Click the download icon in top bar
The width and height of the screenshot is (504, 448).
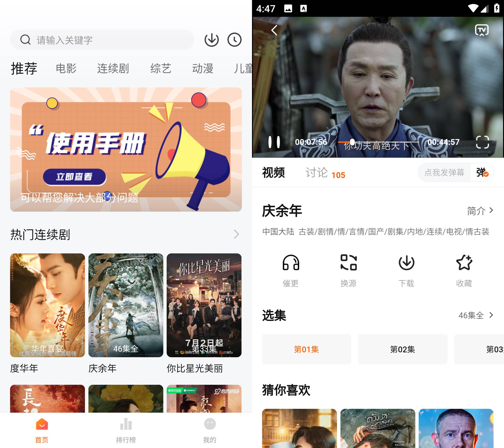(211, 39)
